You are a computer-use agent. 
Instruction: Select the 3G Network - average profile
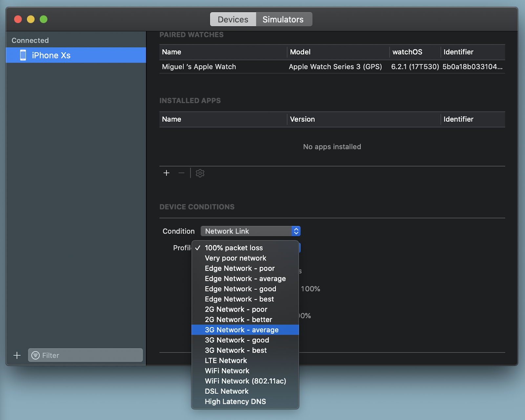242,330
